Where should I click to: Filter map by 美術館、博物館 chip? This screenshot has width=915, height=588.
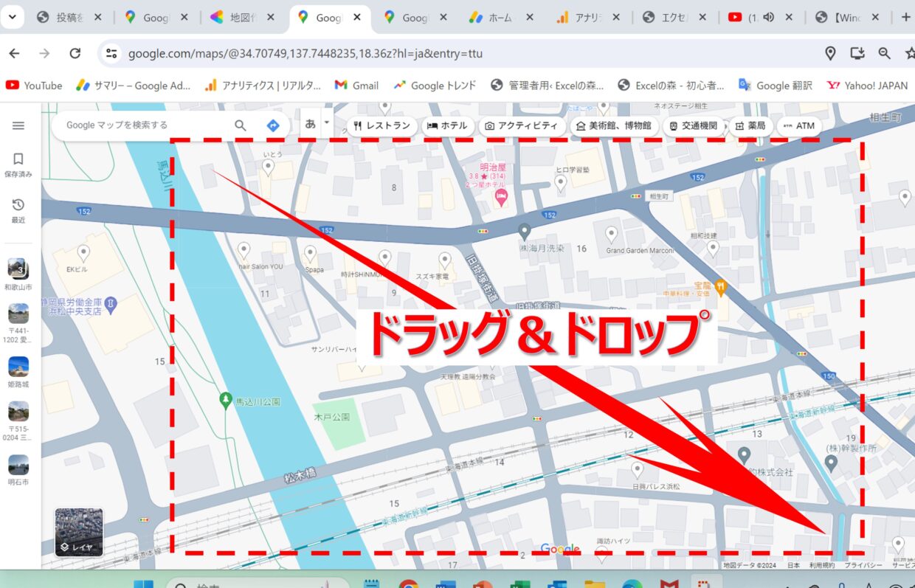tap(614, 126)
